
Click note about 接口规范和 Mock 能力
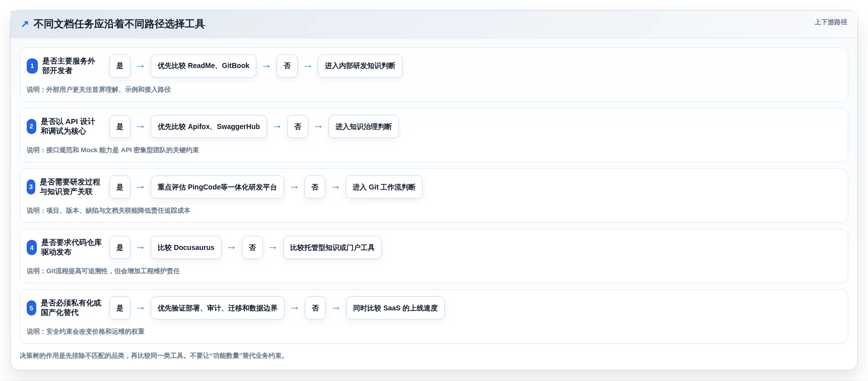(x=113, y=150)
